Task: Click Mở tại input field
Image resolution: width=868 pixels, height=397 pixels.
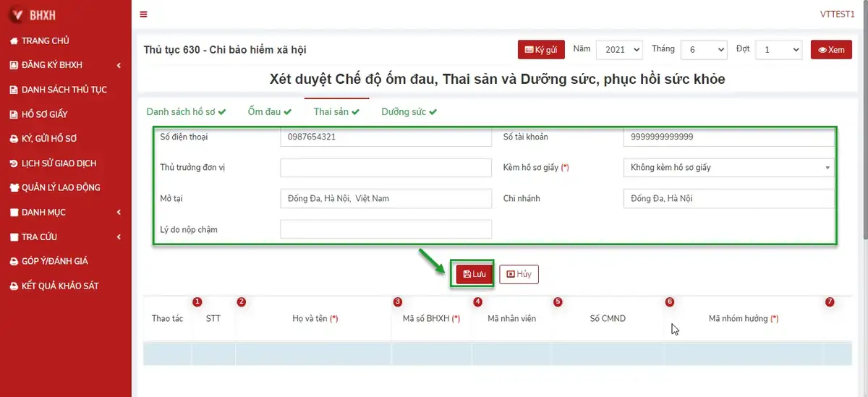Action: coord(386,198)
